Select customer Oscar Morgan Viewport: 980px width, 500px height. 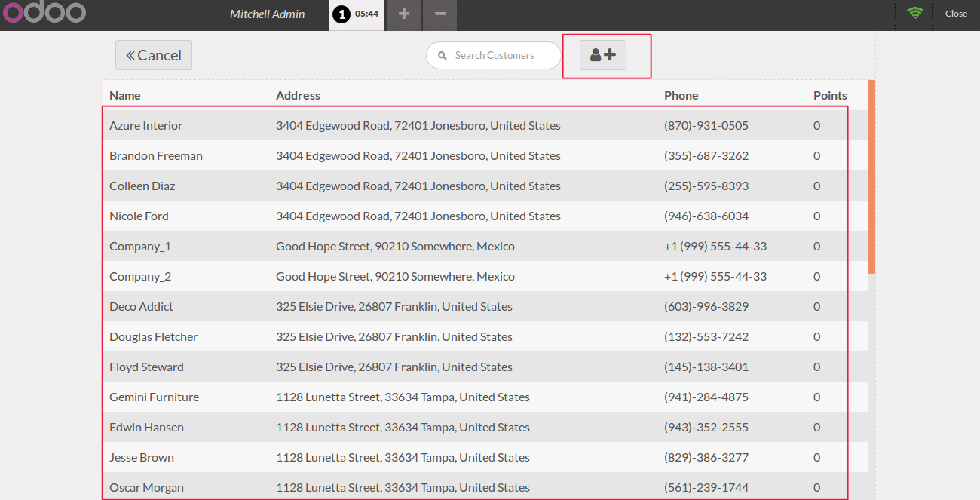point(485,486)
